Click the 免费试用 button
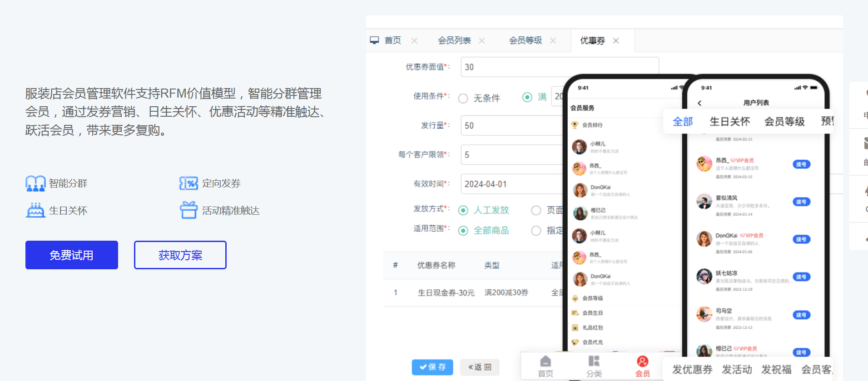 [x=72, y=255]
